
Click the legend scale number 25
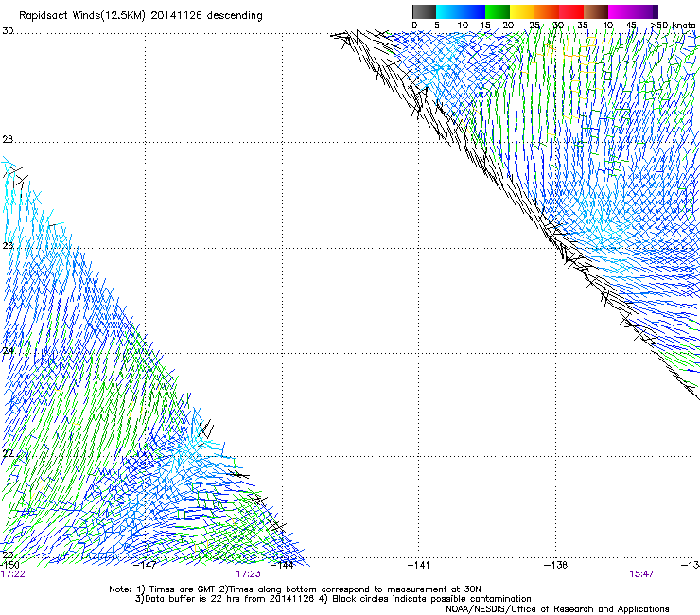[534, 26]
